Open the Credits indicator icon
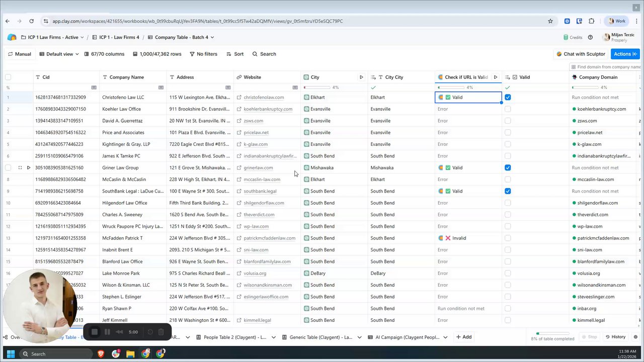 (567, 37)
